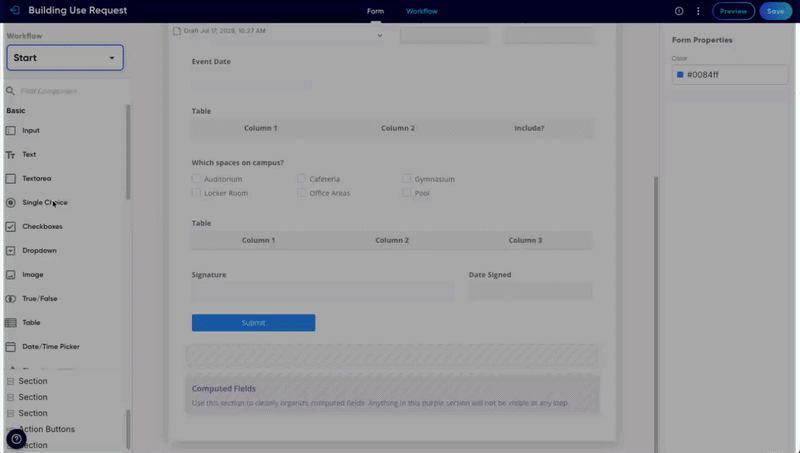
Task: Check the Auditorium checkbox
Action: click(196, 179)
